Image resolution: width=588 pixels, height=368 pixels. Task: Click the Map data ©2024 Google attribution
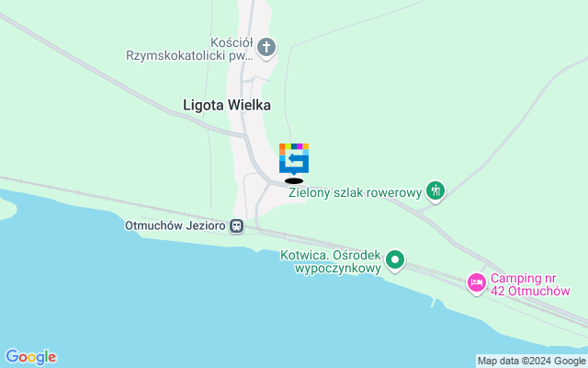tap(532, 362)
